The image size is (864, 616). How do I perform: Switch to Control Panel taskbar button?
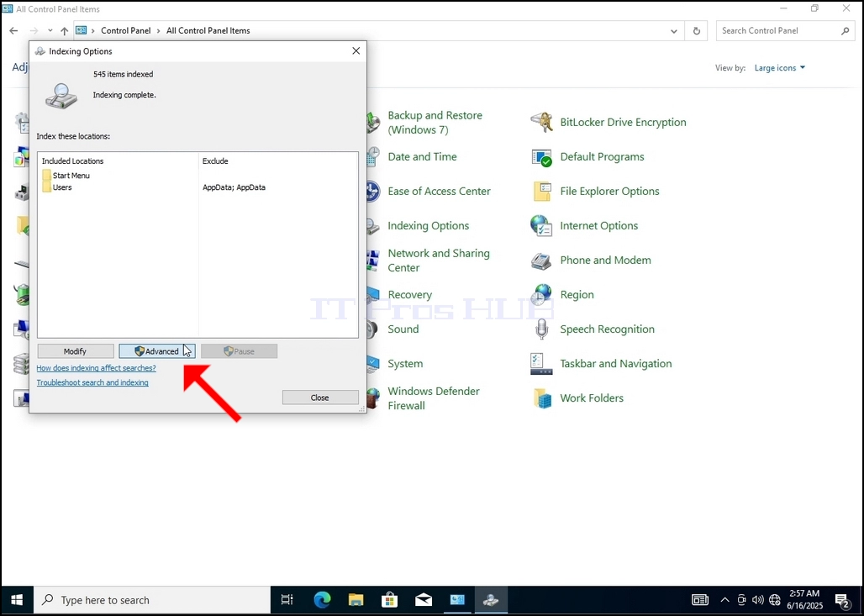(x=457, y=600)
